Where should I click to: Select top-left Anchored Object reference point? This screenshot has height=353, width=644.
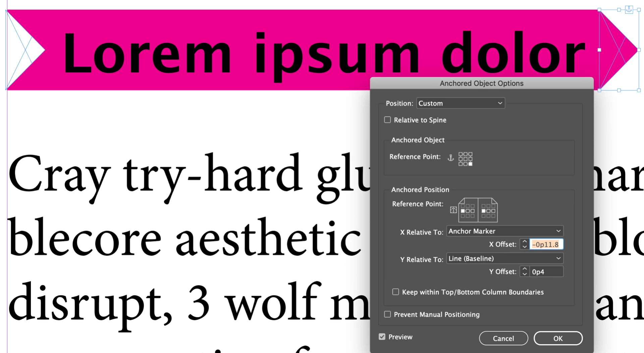click(x=461, y=154)
